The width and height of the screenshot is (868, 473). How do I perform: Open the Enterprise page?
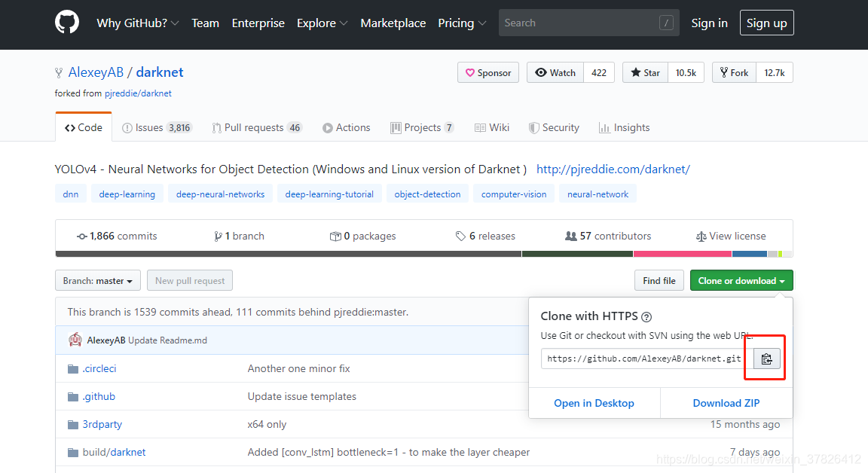(x=258, y=23)
